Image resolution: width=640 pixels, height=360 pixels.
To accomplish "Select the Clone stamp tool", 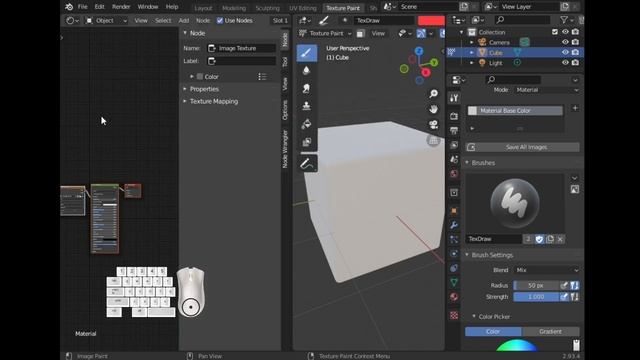I will [307, 106].
